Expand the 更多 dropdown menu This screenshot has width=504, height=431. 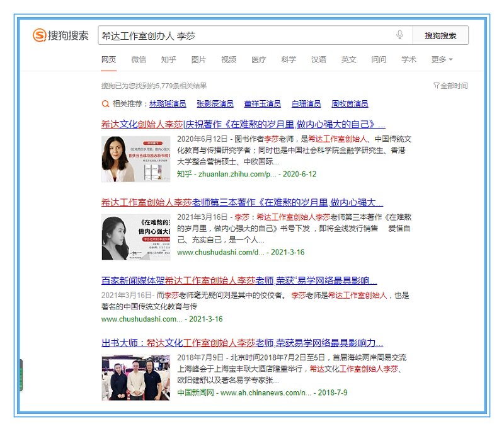coord(442,60)
